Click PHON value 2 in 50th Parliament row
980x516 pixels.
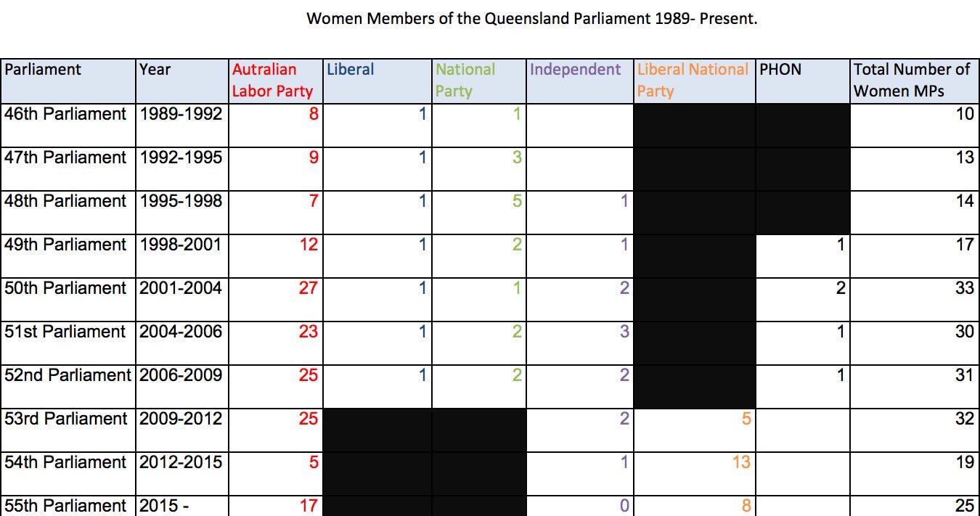coord(841,288)
